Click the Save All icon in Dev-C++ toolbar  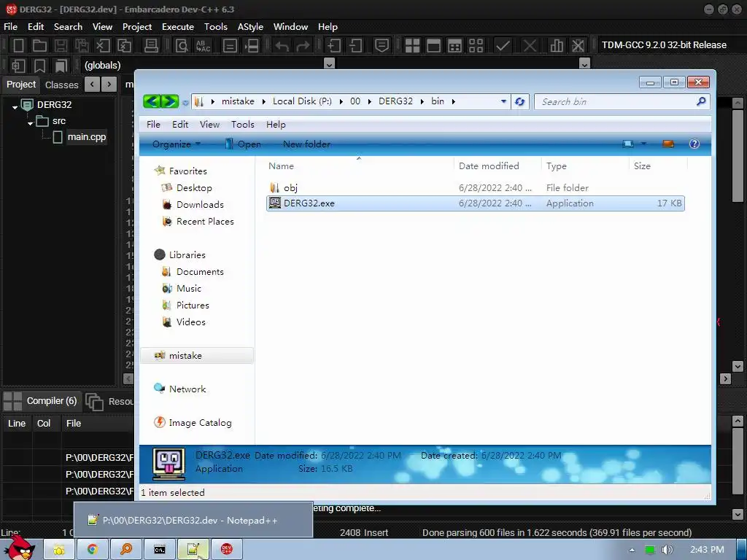point(82,45)
